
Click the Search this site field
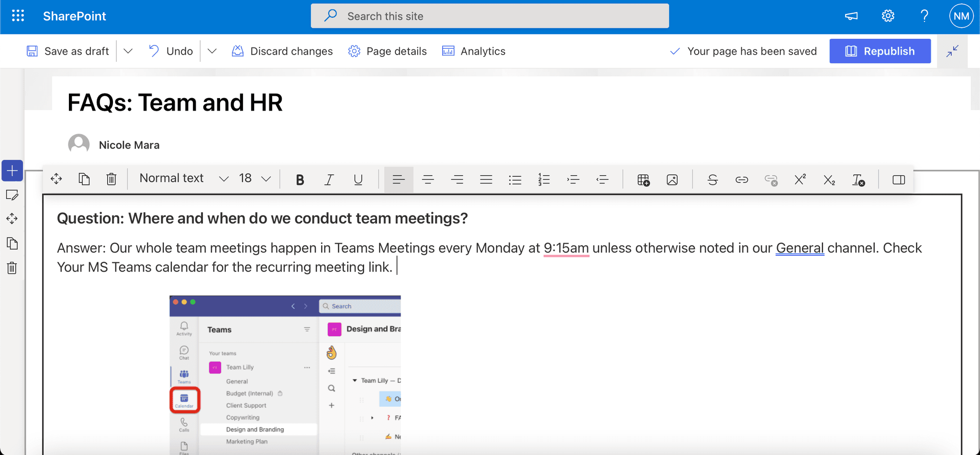click(x=490, y=16)
